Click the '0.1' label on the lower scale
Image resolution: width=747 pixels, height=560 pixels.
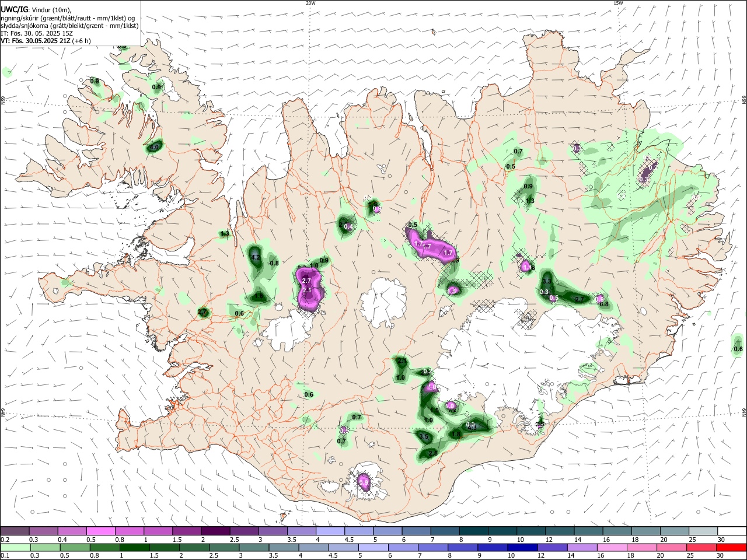coord(5,555)
